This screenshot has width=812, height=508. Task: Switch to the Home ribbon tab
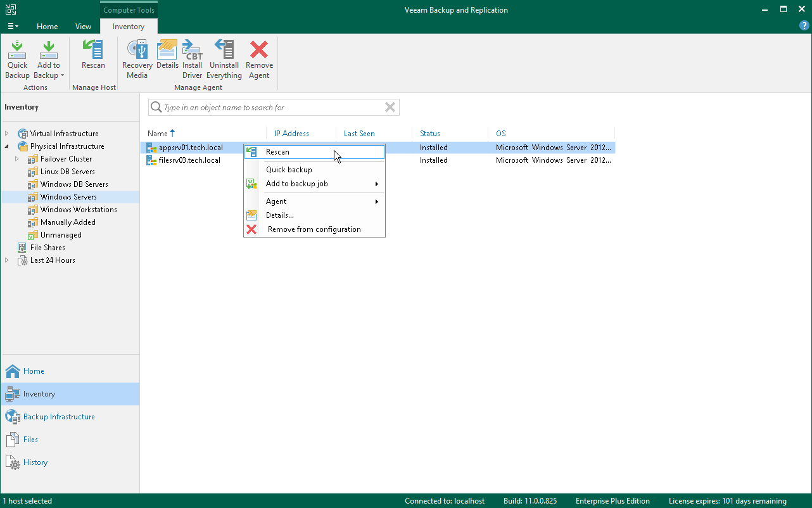pyautogui.click(x=48, y=27)
